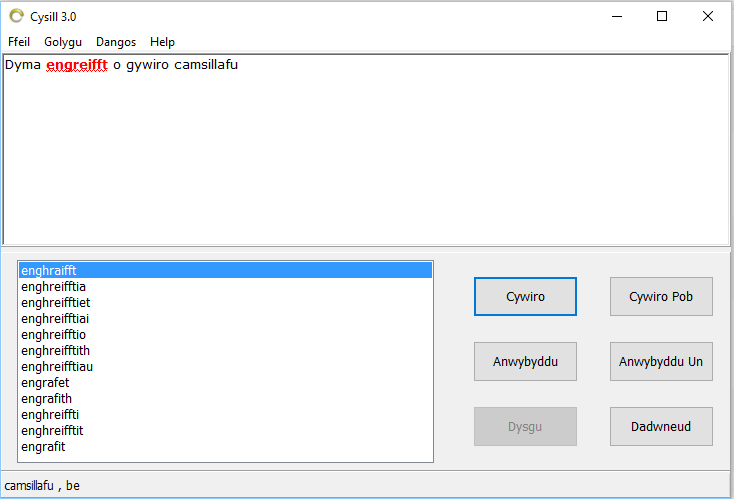Select suggestion 'engrafith'

click(225, 398)
